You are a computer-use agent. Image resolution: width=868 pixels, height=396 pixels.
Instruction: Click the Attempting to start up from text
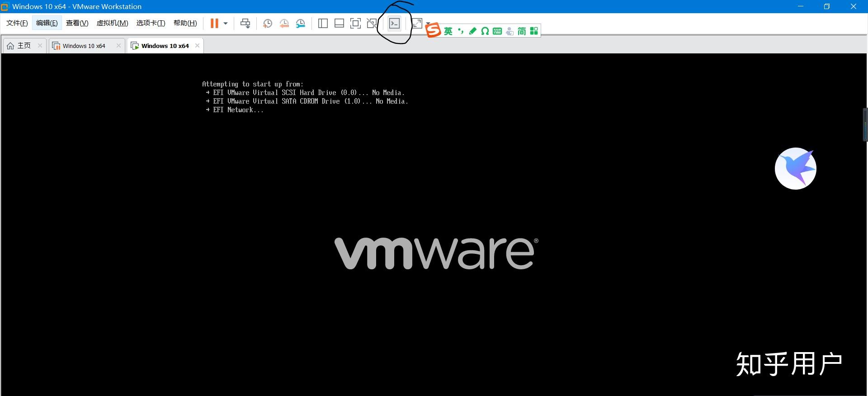253,84
